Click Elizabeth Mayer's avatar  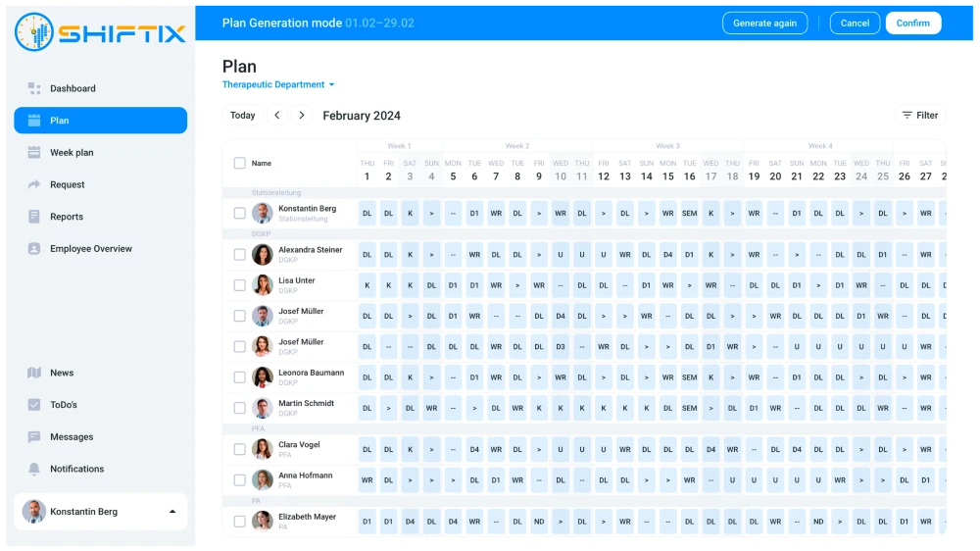pyautogui.click(x=263, y=521)
